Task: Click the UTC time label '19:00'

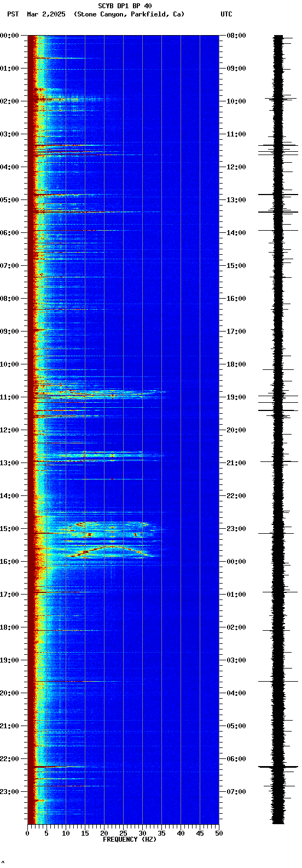Action: pyautogui.click(x=236, y=397)
